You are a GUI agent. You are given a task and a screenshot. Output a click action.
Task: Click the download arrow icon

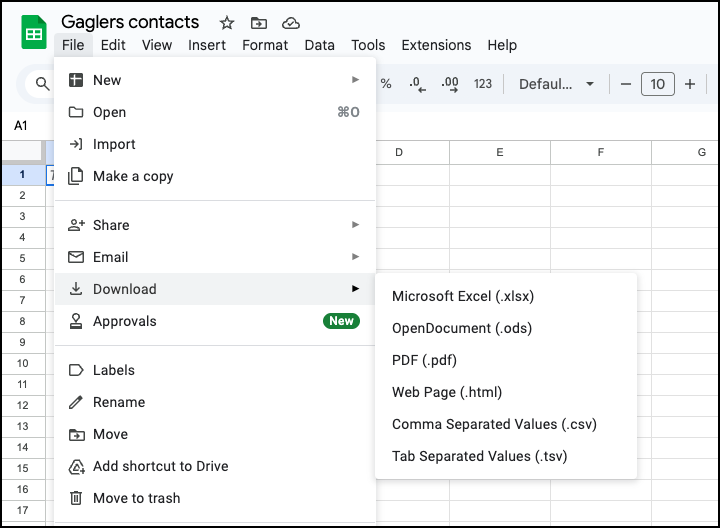coord(76,289)
